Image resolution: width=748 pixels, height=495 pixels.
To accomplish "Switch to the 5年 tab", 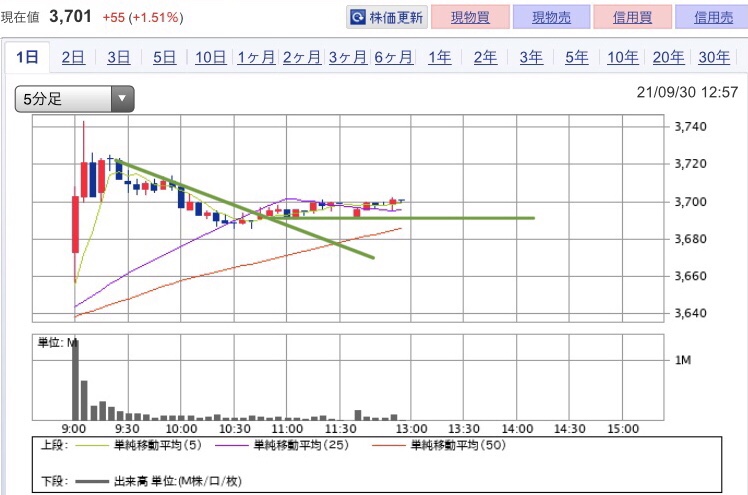I will (577, 58).
